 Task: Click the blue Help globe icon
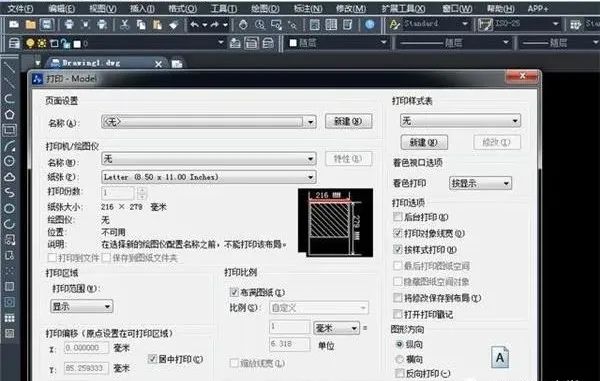[370, 25]
